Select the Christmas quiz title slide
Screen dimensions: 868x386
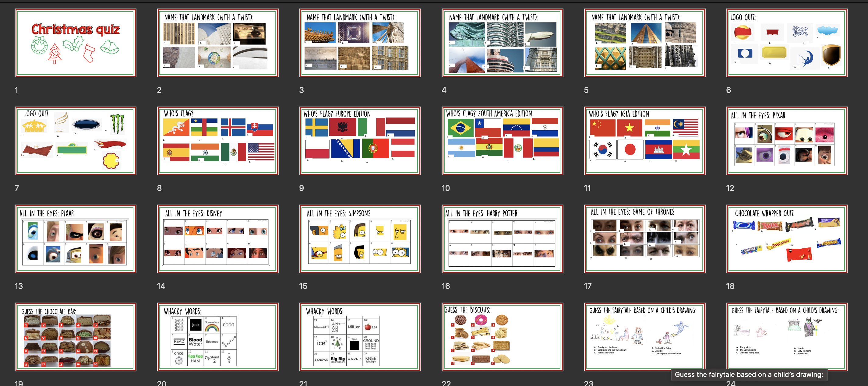tap(75, 43)
